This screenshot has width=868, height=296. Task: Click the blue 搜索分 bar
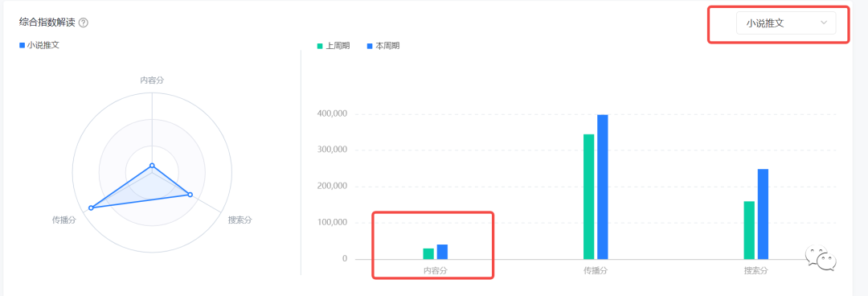click(x=763, y=214)
